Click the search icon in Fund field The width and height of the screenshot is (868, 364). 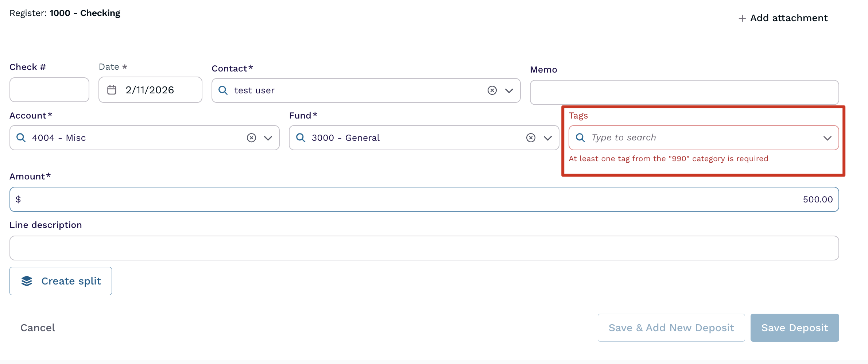(301, 138)
